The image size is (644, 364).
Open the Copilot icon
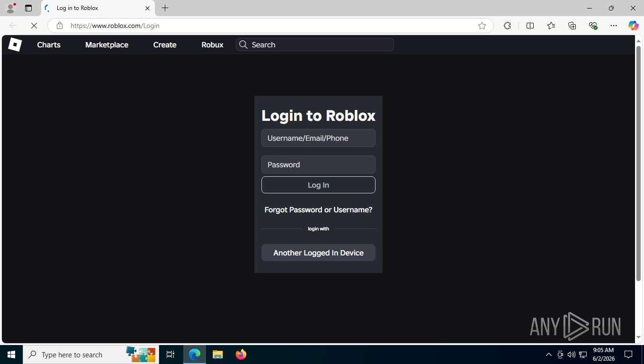click(634, 26)
